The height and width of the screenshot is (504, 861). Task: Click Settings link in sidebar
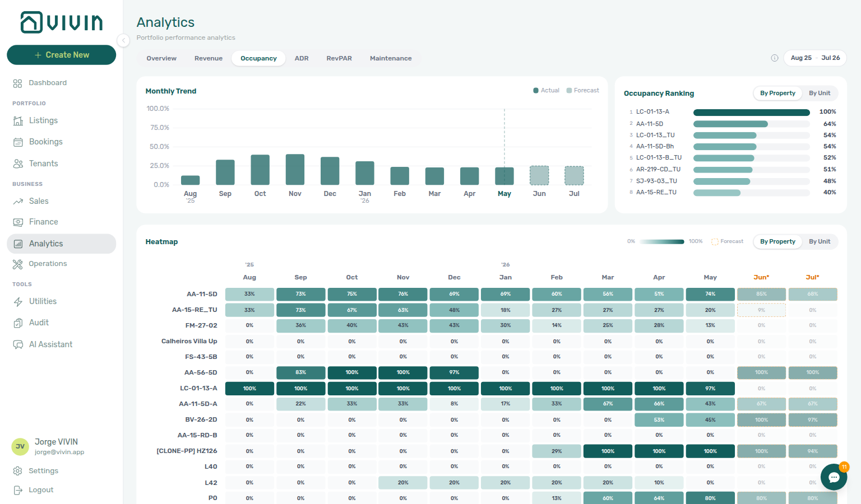[43, 471]
